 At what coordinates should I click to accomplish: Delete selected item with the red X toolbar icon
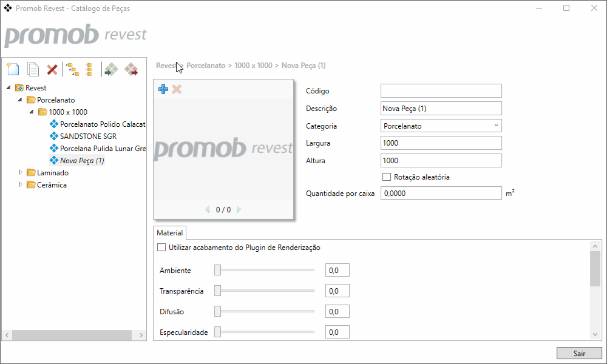52,70
